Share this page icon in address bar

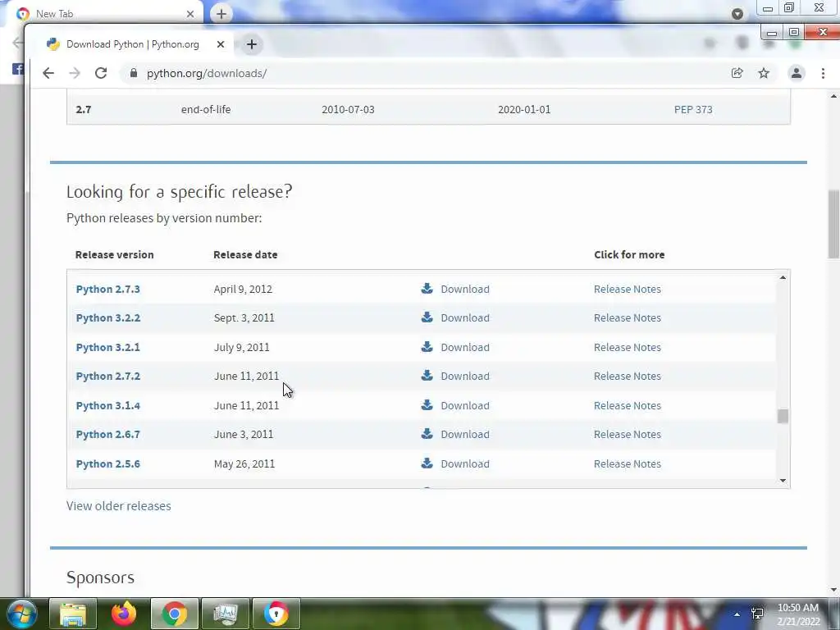[737, 73]
